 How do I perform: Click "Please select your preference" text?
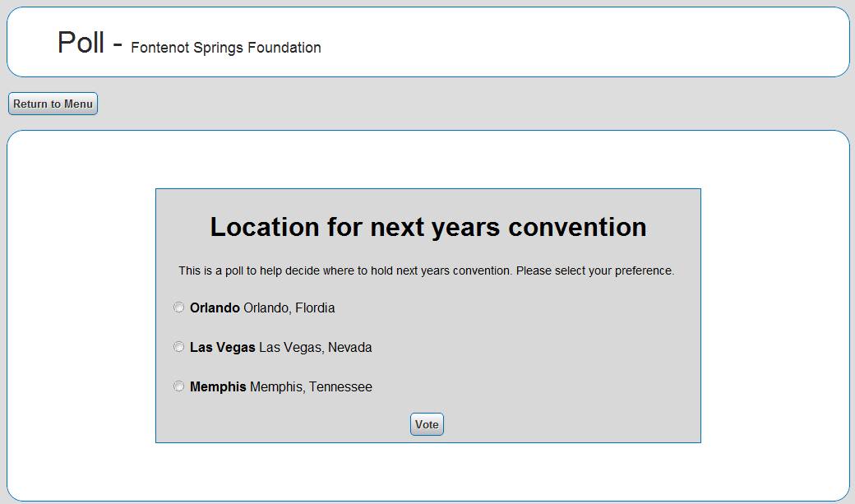[595, 270]
